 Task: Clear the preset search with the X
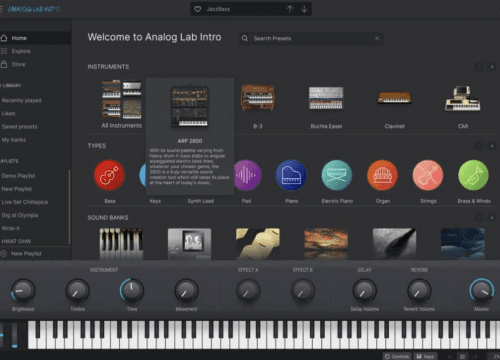[377, 38]
